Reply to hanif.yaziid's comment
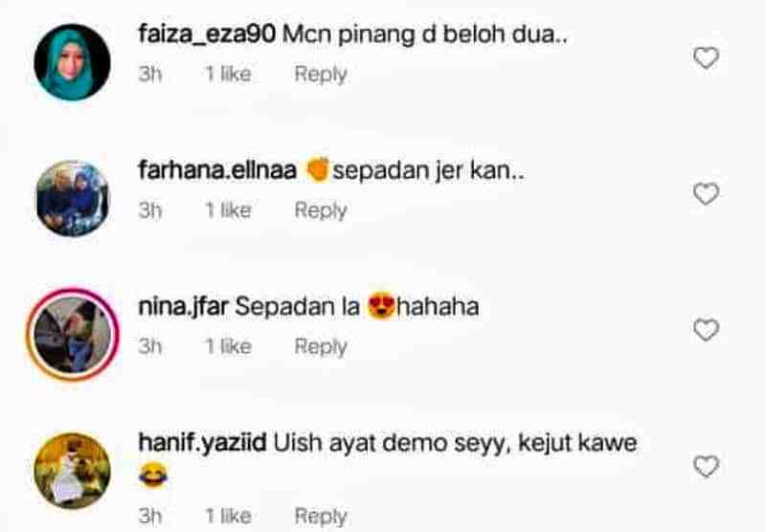 321,516
